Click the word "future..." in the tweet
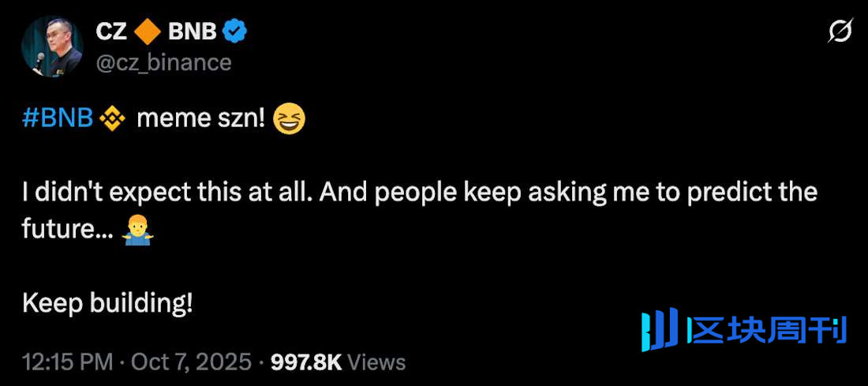This screenshot has height=386, width=868. [x=68, y=229]
